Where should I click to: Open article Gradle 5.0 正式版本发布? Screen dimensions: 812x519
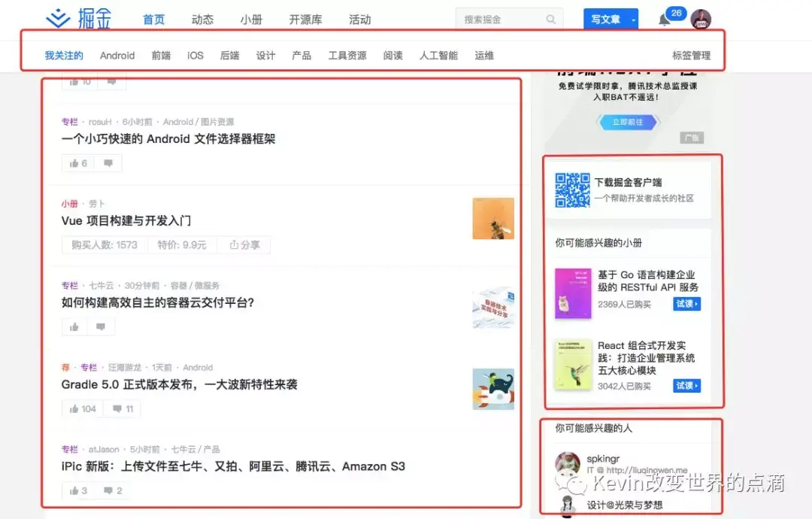[179, 384]
